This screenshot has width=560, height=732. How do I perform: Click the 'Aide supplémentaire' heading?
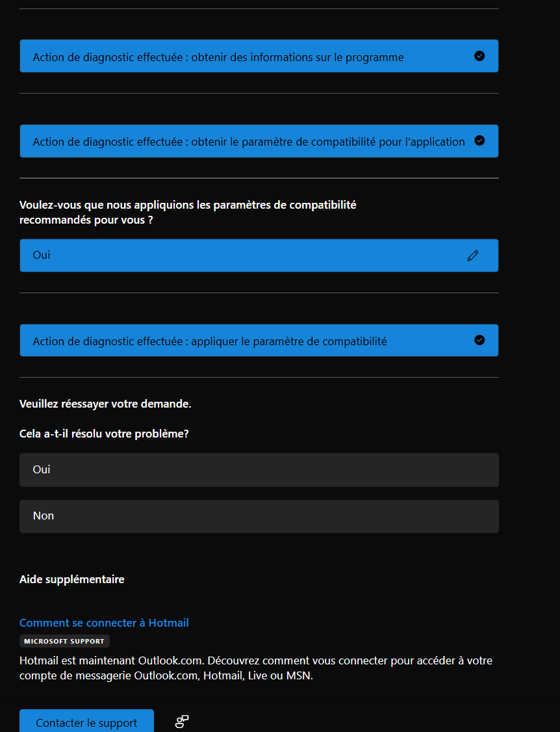71,579
